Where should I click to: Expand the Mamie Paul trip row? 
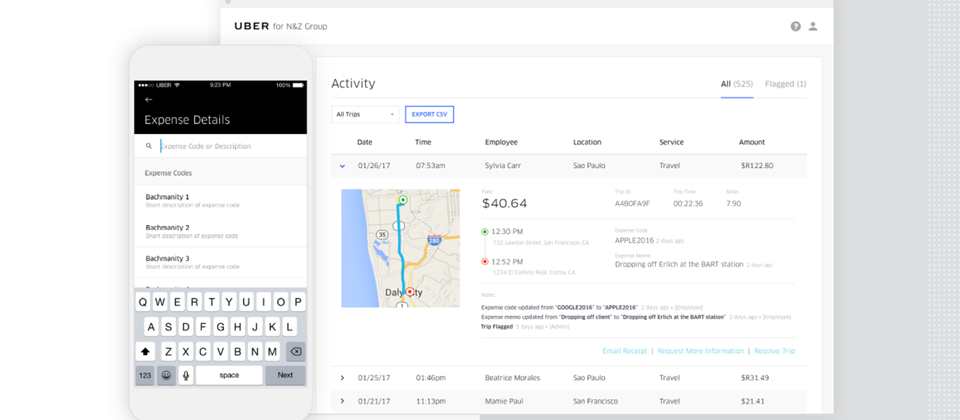[x=342, y=401]
